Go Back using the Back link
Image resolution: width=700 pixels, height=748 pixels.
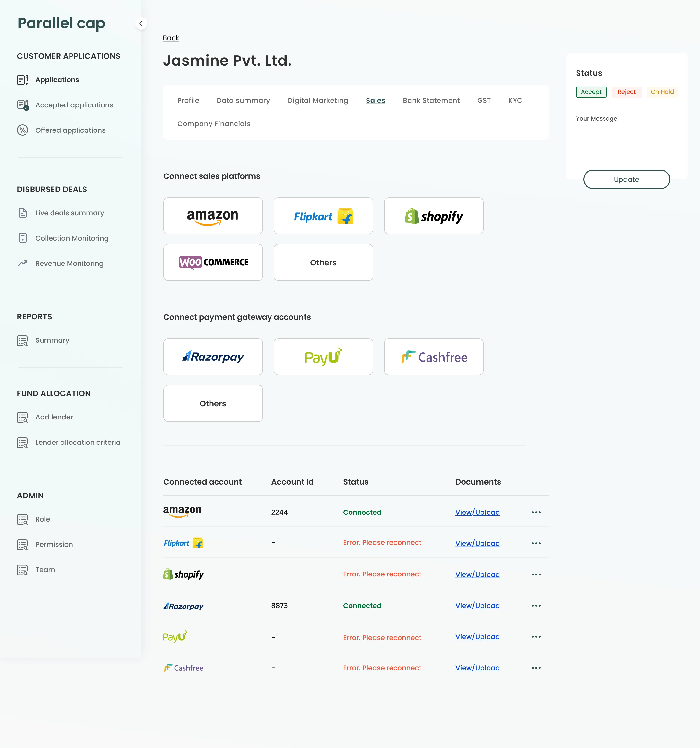point(171,38)
